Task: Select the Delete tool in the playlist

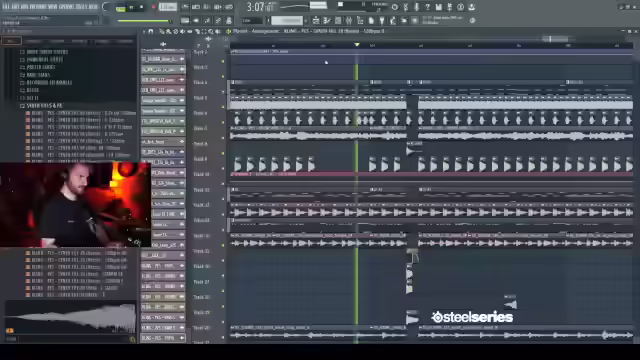Action: pyautogui.click(x=176, y=31)
